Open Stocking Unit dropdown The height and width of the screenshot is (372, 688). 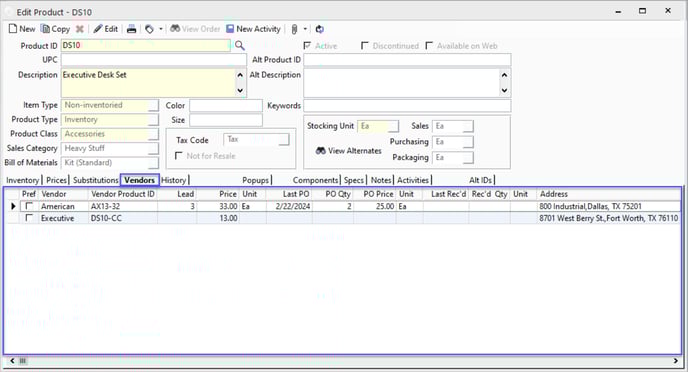tap(394, 126)
